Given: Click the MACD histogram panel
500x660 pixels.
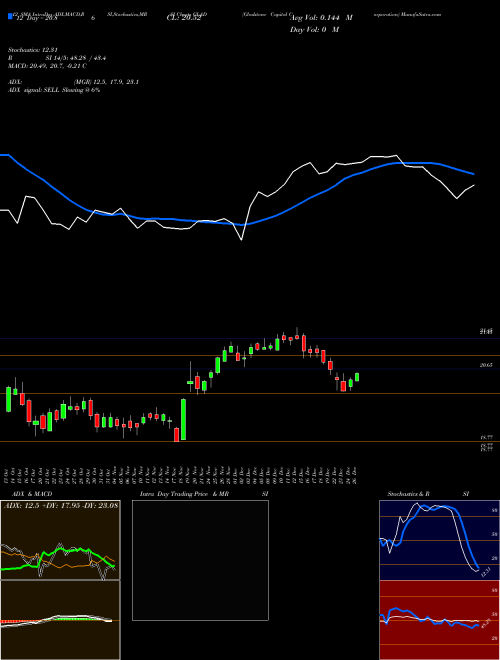Looking at the screenshot, I should point(60,620).
